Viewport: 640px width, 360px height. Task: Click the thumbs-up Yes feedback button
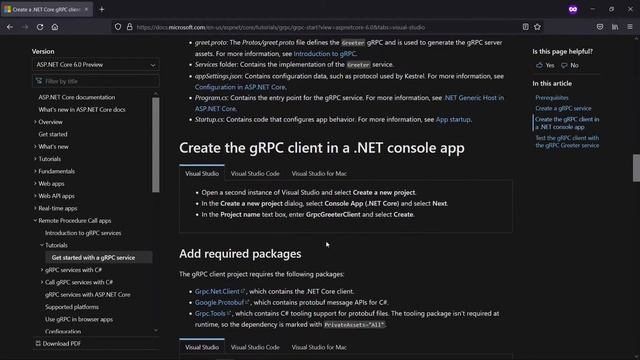pos(545,65)
